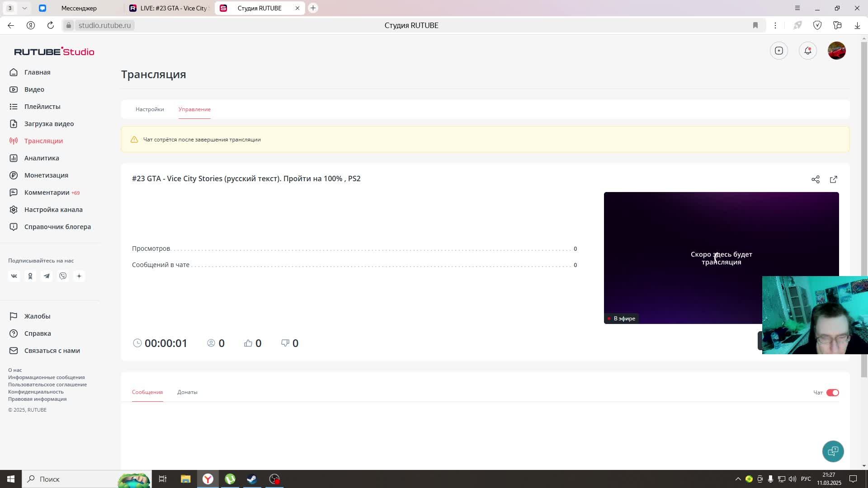Open the Telegram social link icon
The image size is (868, 488).
point(47,276)
